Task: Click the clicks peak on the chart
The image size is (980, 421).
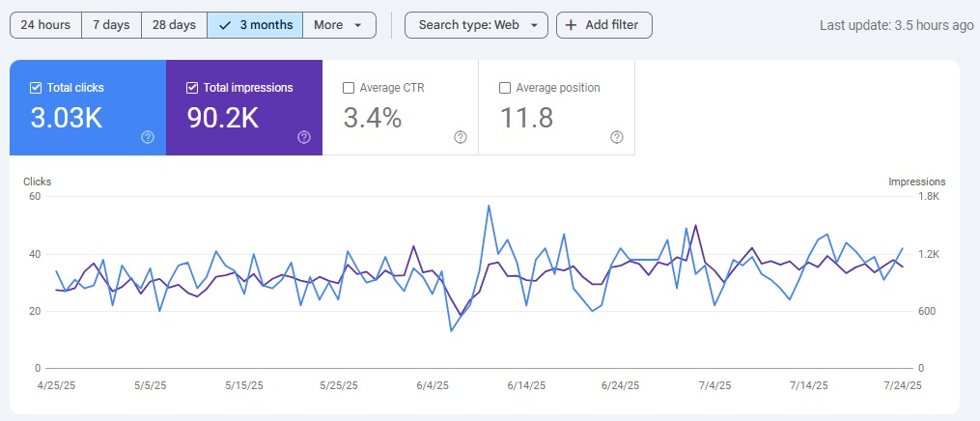Action: [x=490, y=206]
